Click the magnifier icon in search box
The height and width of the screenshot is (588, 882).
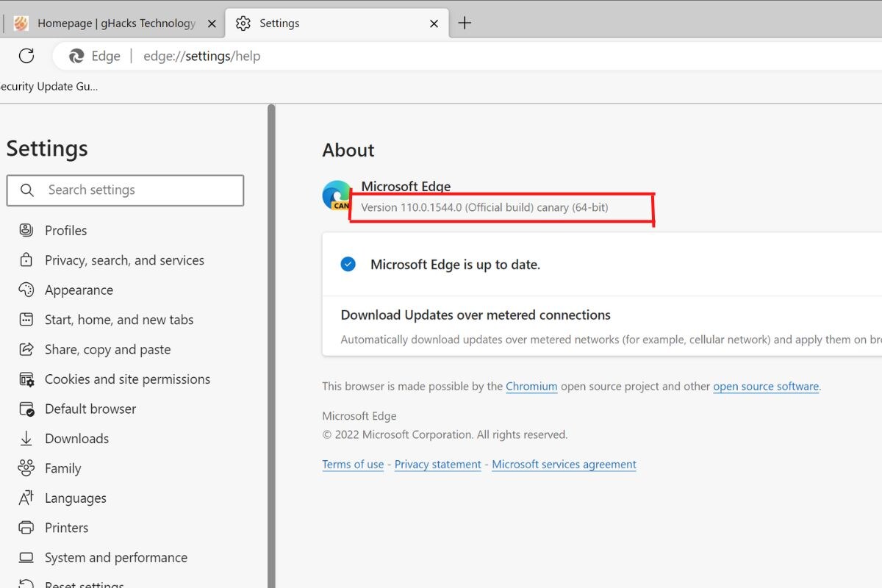(27, 190)
